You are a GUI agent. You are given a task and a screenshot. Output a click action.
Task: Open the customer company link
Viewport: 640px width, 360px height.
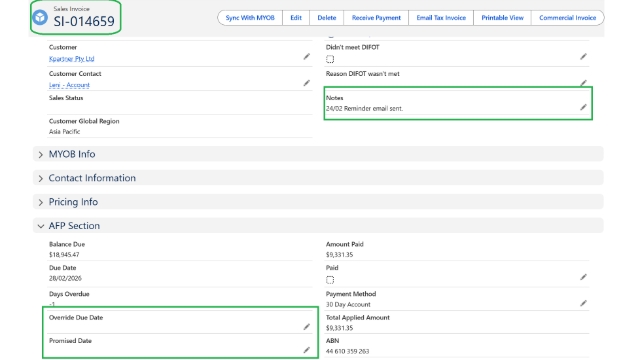[x=71, y=59]
